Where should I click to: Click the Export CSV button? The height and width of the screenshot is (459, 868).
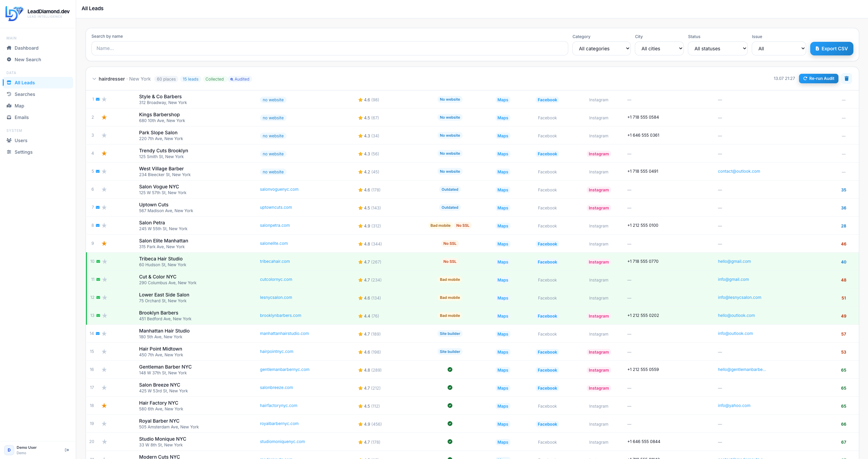[x=831, y=49]
